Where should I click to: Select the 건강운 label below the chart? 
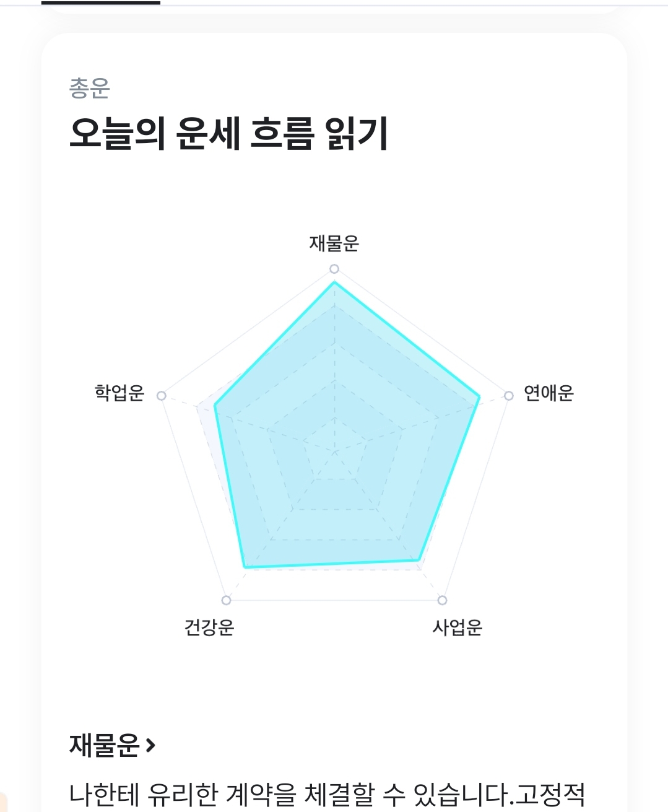(x=209, y=628)
